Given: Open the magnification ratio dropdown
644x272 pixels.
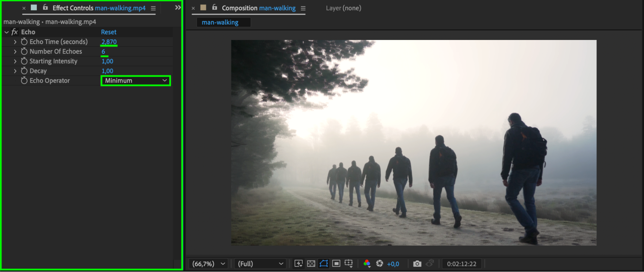Looking at the screenshot, I should [208, 264].
